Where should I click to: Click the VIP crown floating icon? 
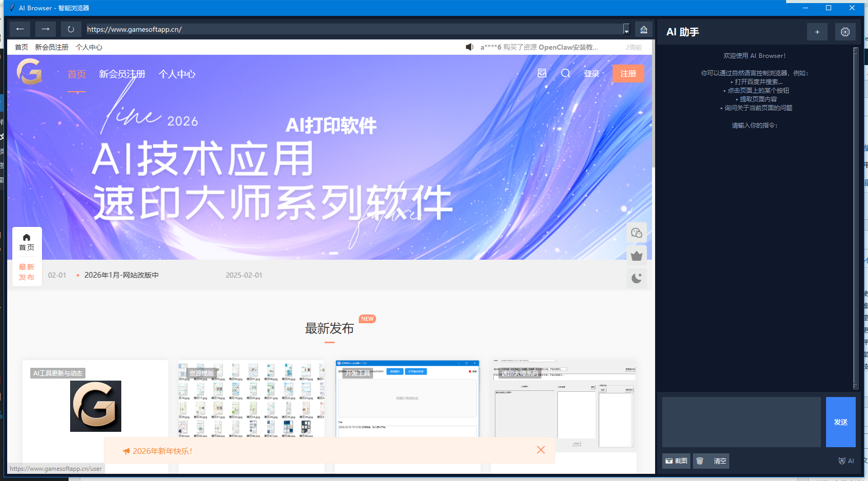coord(637,256)
